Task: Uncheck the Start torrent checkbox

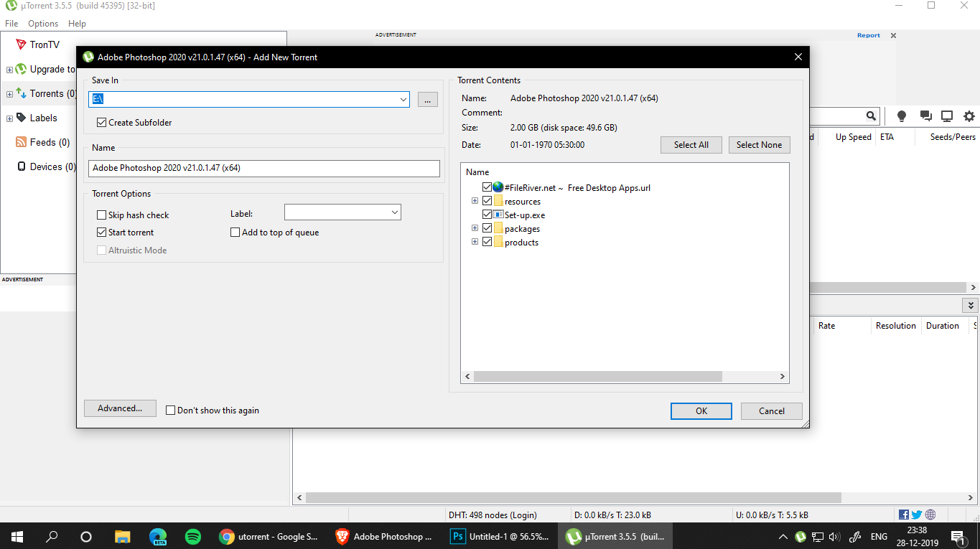Action: click(102, 233)
